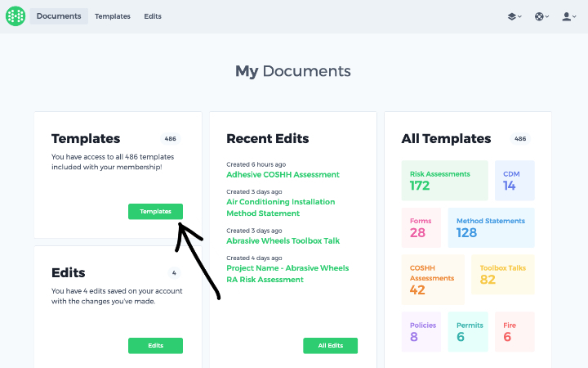Click the My Documents page title
Screen dimensions: 588x368
[x=293, y=71]
